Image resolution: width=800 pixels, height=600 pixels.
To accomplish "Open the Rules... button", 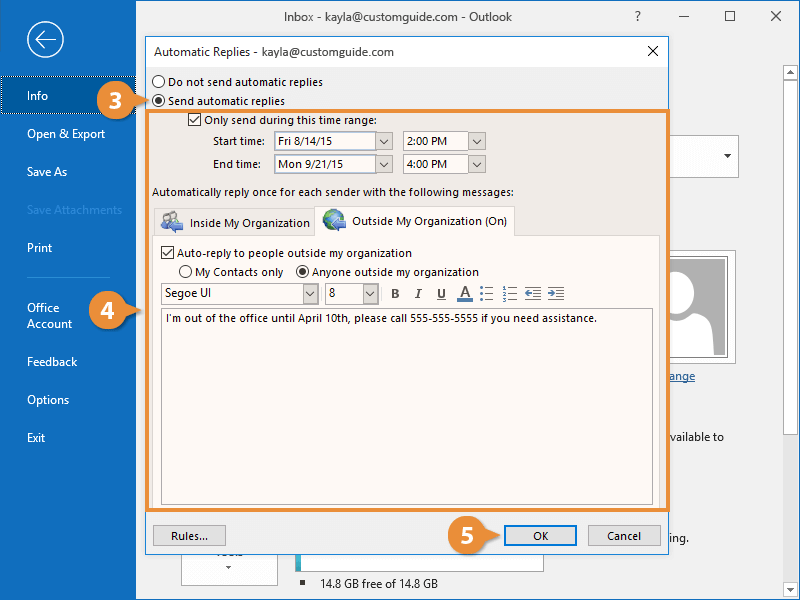I will point(189,536).
